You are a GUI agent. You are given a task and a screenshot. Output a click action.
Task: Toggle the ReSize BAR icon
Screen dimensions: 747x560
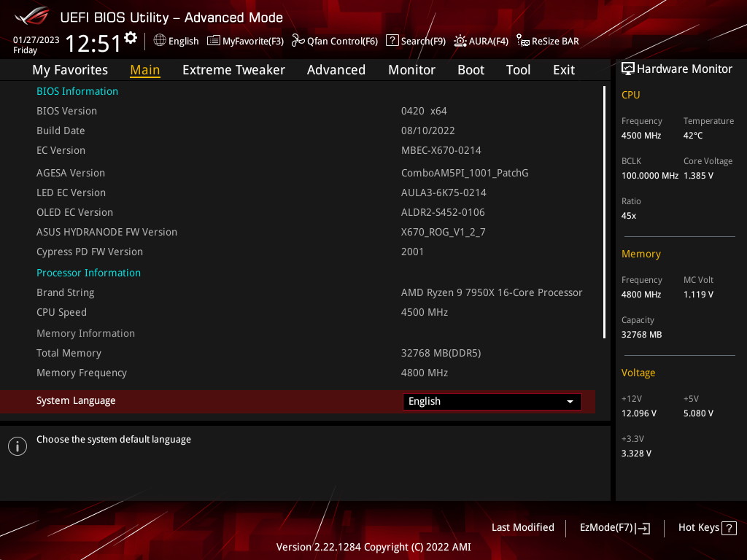tap(522, 41)
